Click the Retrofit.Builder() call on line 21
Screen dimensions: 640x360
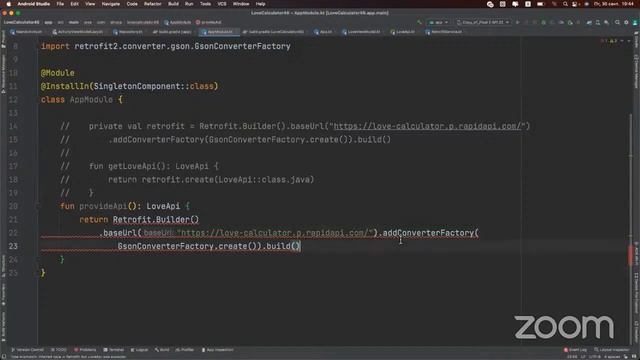tap(156, 220)
